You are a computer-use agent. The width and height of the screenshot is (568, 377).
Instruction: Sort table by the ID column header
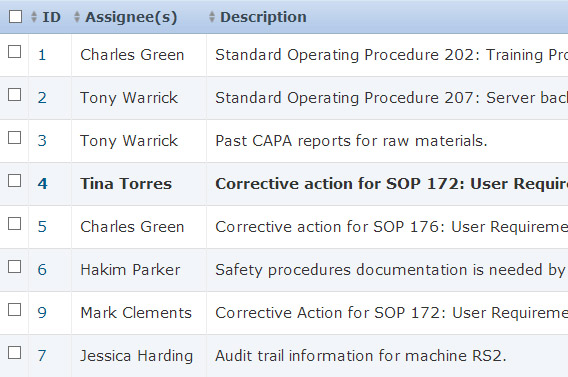[x=51, y=17]
